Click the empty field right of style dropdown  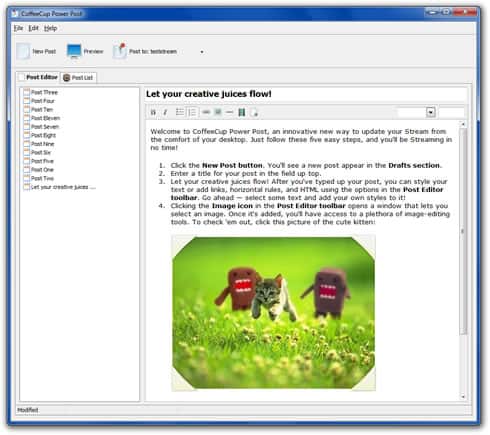coord(452,112)
